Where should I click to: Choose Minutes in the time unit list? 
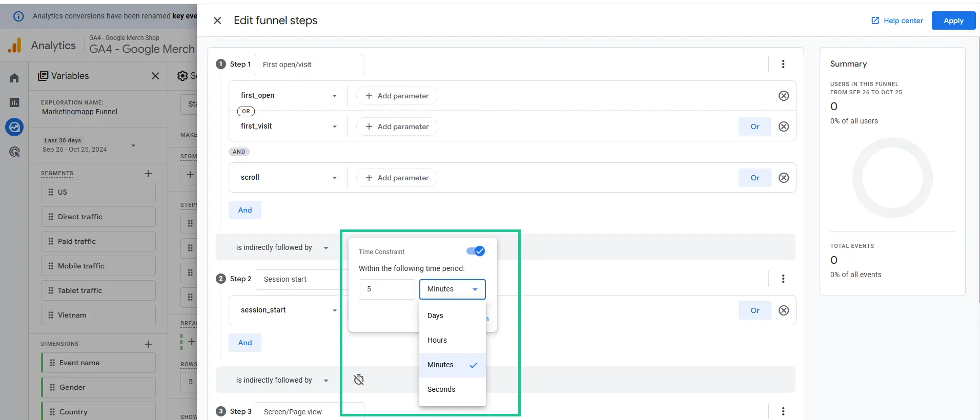click(453, 365)
